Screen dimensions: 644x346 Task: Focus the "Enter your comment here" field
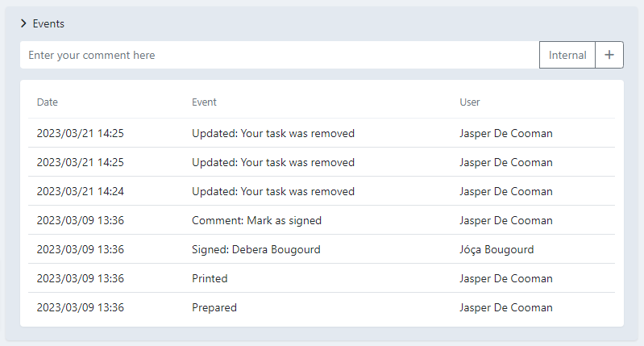point(279,55)
